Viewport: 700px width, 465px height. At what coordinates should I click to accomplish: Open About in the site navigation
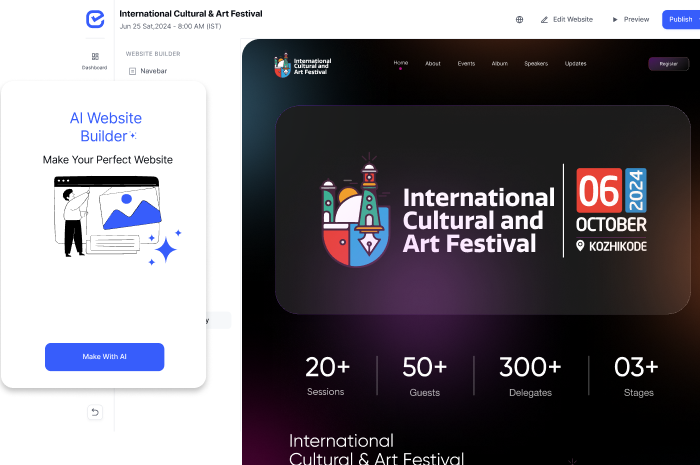(x=433, y=64)
